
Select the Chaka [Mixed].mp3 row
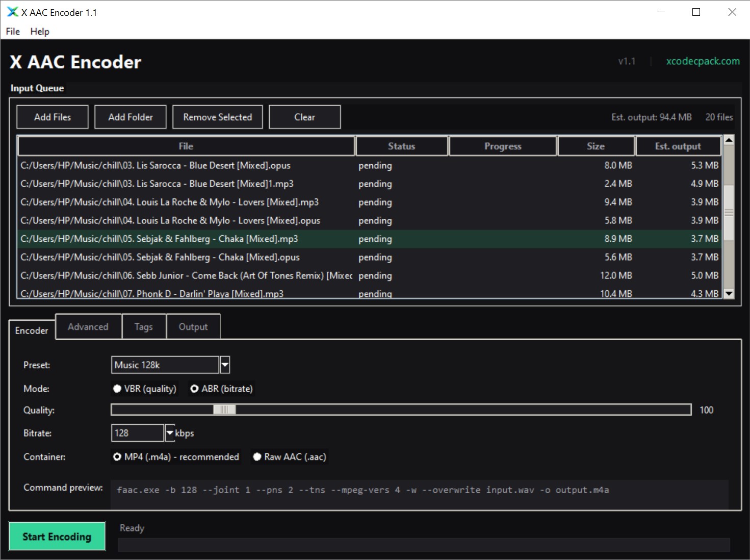tap(370, 239)
